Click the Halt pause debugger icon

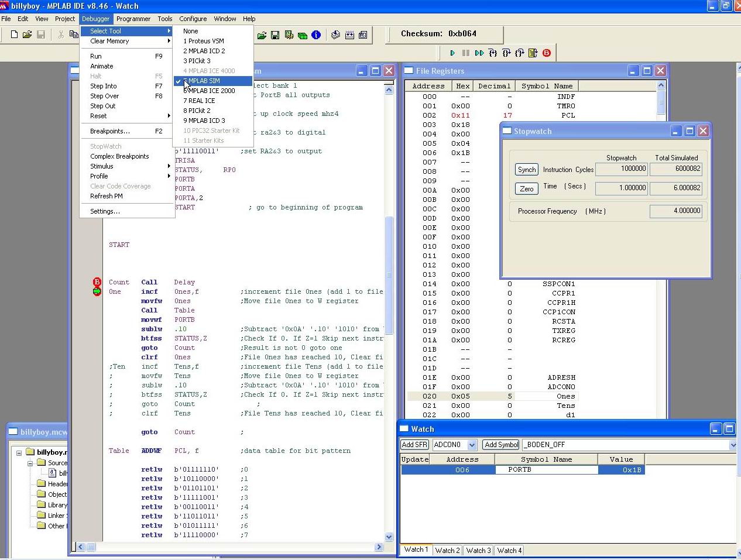pos(466,53)
